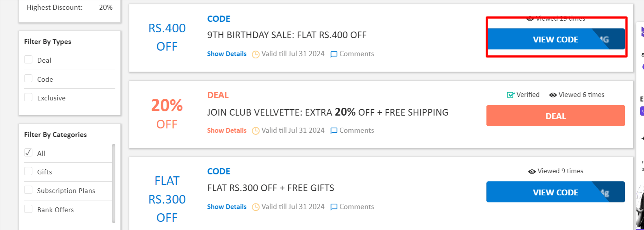Click the Comments icon on the Club Vellvette deal
Viewport: 644px width, 230px height.
click(x=333, y=130)
